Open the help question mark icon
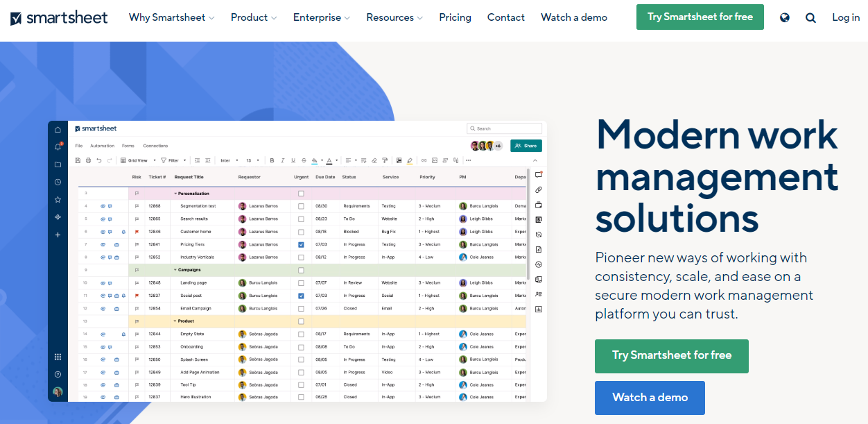The height and width of the screenshot is (424, 868). tap(58, 374)
